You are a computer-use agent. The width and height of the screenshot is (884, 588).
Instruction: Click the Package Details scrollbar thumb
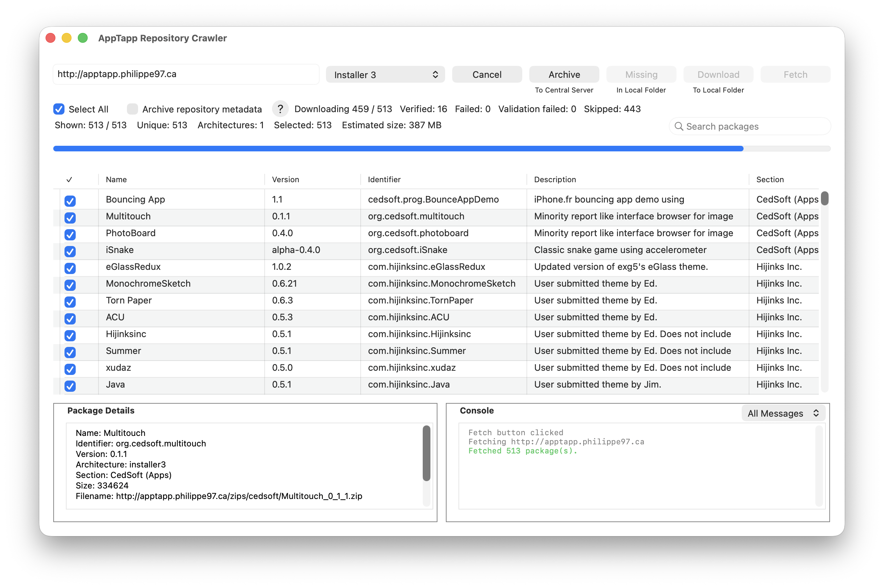(x=427, y=453)
